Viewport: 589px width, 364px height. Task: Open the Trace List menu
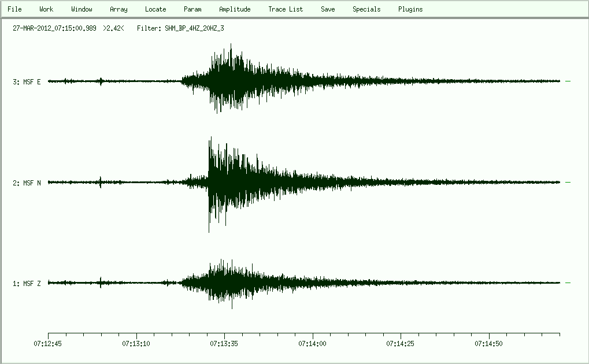[286, 9]
